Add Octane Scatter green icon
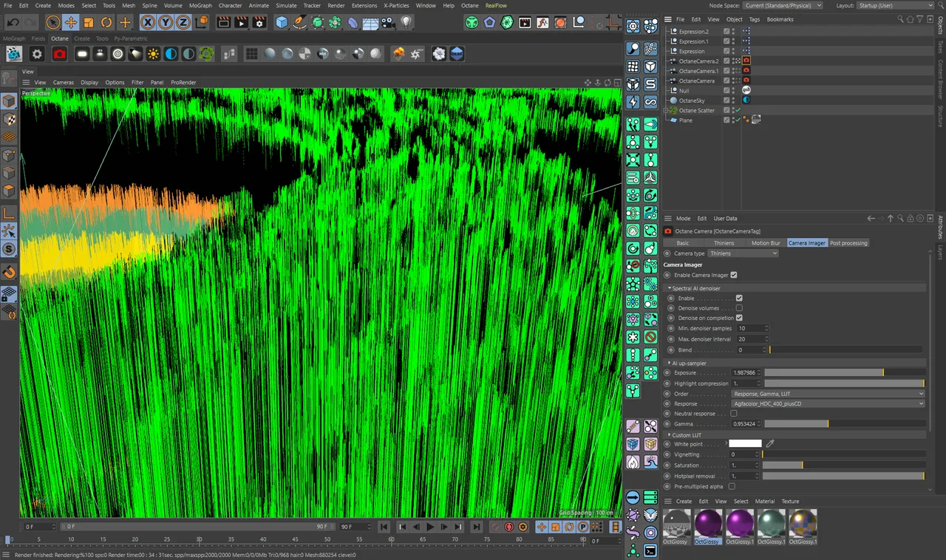The height and width of the screenshot is (560, 946). (207, 54)
